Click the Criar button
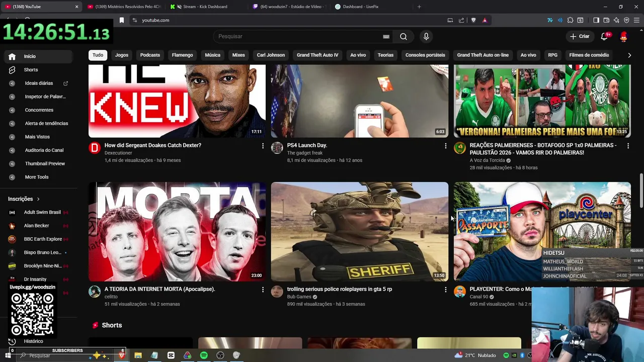Screen dimensions: 644x362 [580, 37]
